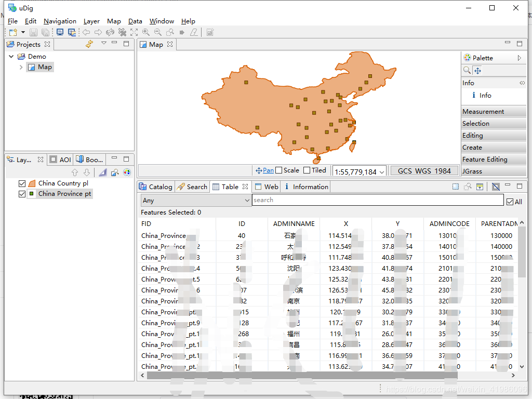
Task: Select the Pan tool in Palette
Action: pos(477,71)
